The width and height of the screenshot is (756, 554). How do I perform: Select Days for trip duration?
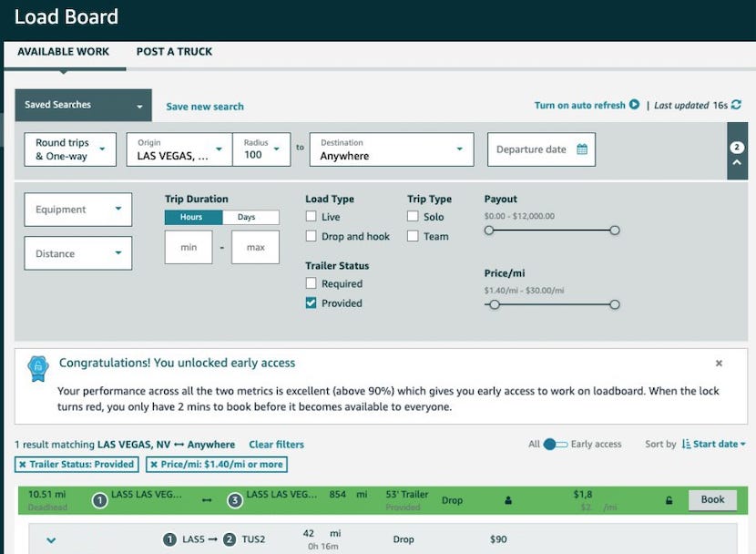(x=250, y=217)
